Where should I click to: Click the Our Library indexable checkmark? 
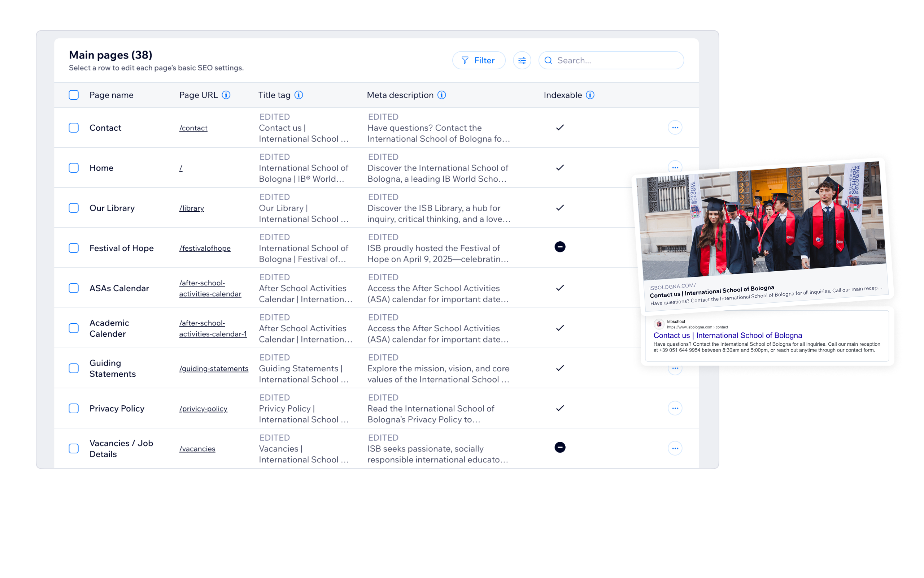(x=560, y=208)
